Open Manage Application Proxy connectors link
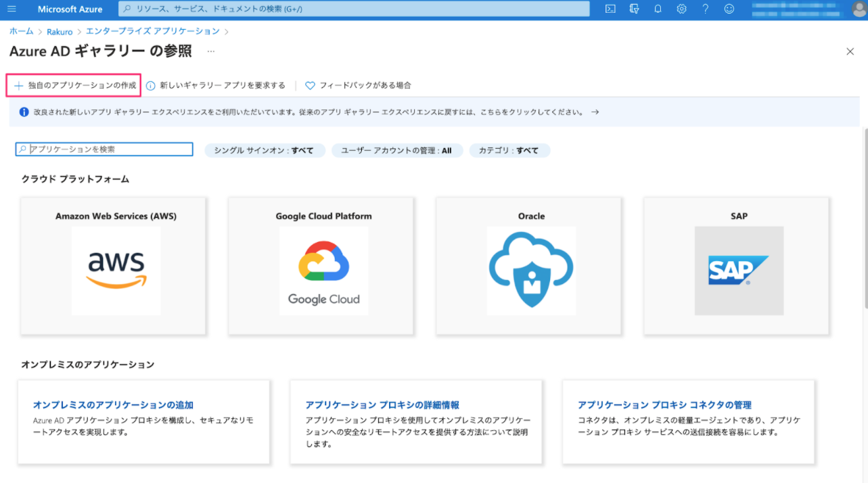 click(664, 405)
